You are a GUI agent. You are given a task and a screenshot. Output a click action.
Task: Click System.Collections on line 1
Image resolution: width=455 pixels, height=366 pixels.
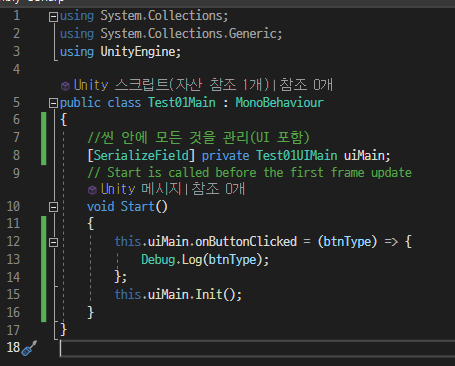161,16
